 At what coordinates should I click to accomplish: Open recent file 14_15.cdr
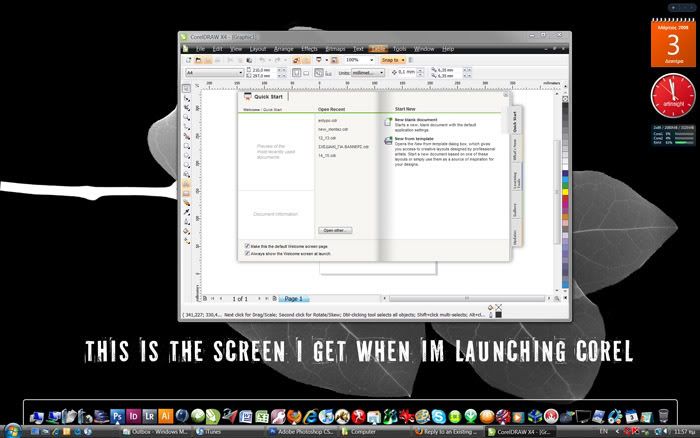pos(327,155)
